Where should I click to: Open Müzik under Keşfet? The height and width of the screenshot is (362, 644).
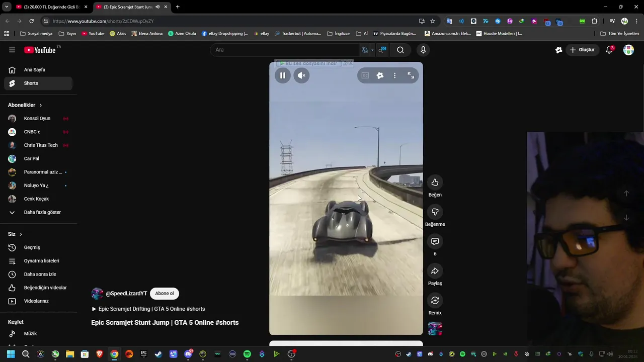pyautogui.click(x=38, y=333)
